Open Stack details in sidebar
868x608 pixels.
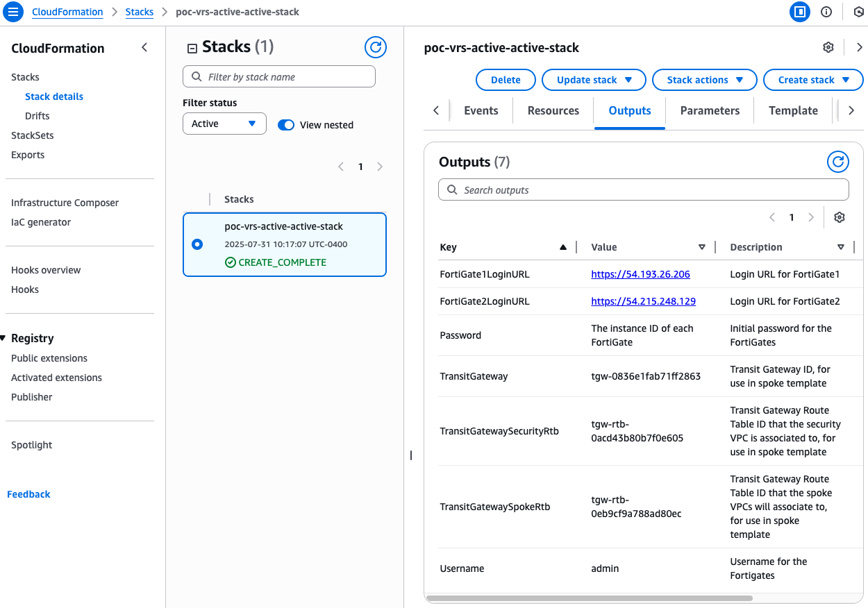[x=54, y=96]
